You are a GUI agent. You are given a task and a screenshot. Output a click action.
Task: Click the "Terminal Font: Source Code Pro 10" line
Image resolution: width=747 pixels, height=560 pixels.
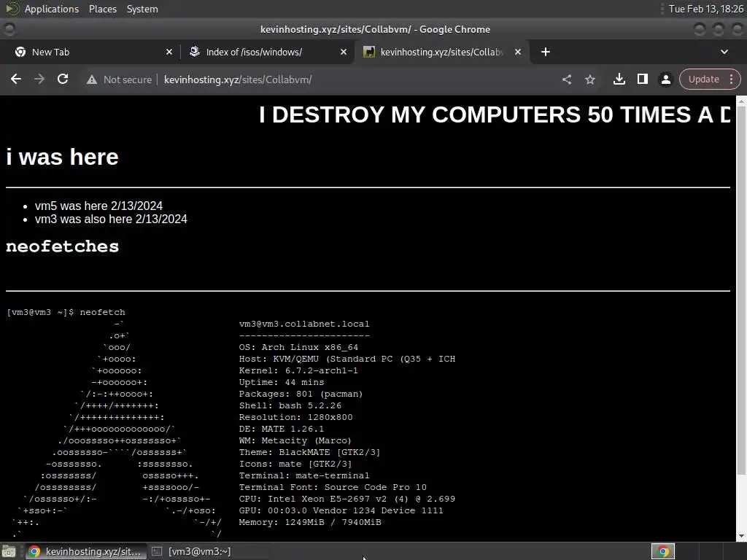[x=333, y=487]
